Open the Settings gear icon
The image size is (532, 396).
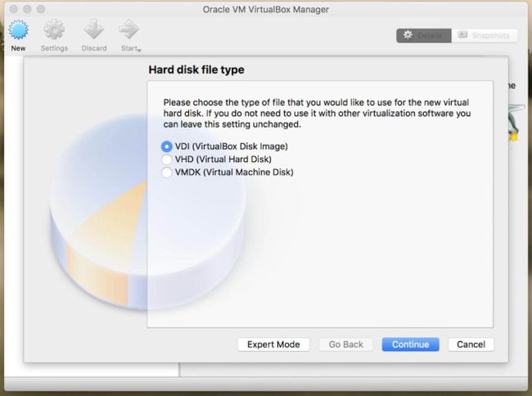click(x=54, y=31)
